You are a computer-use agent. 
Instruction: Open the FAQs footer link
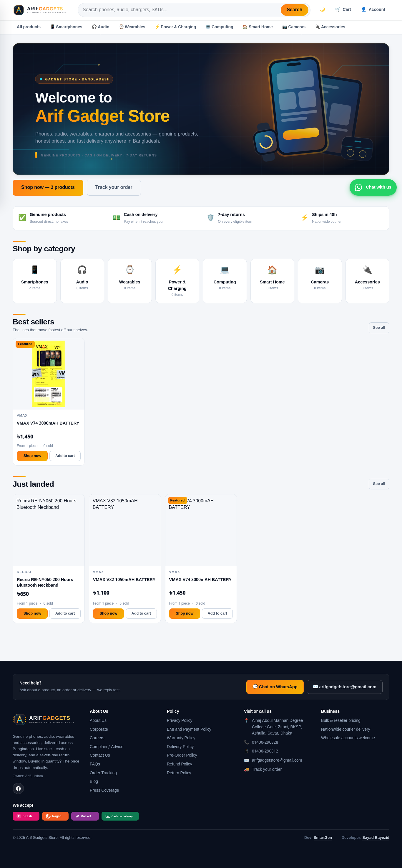95,764
